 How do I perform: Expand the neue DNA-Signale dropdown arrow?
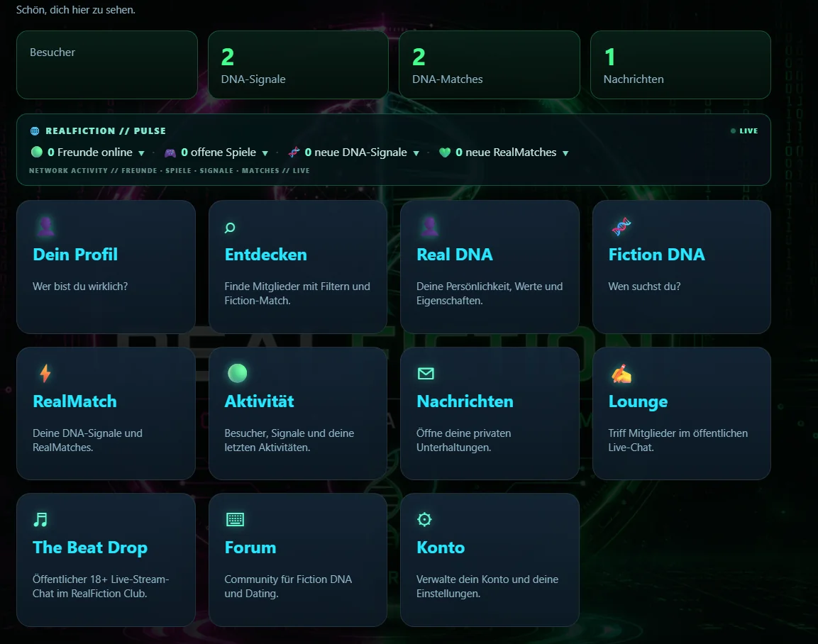(x=416, y=153)
